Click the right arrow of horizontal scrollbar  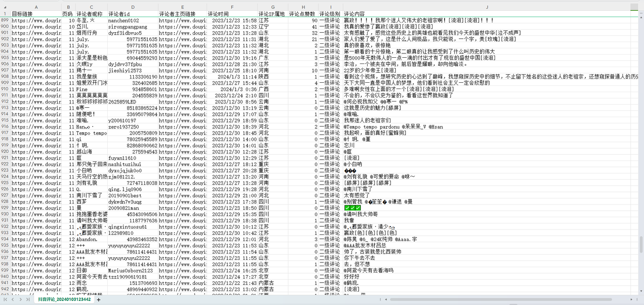632,299
